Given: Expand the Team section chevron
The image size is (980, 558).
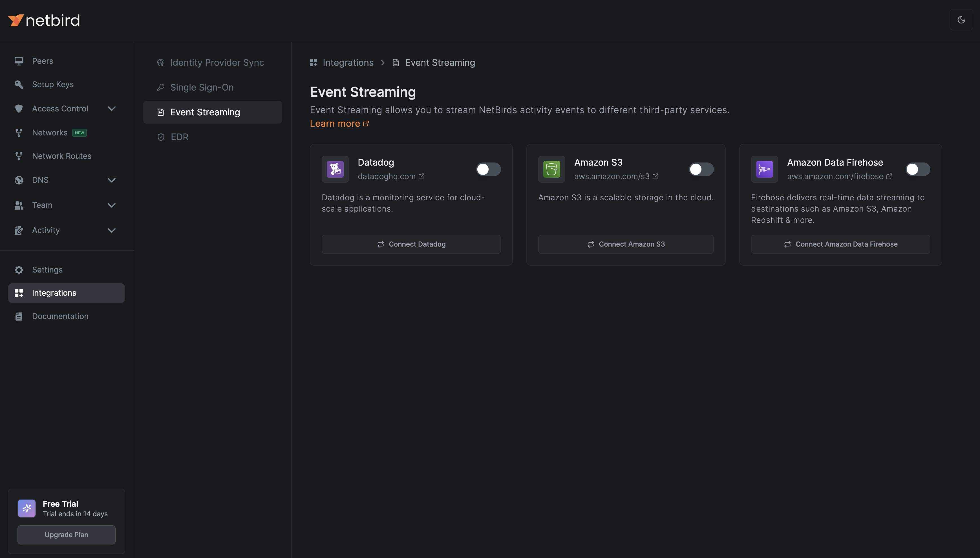Looking at the screenshot, I should pos(111,205).
